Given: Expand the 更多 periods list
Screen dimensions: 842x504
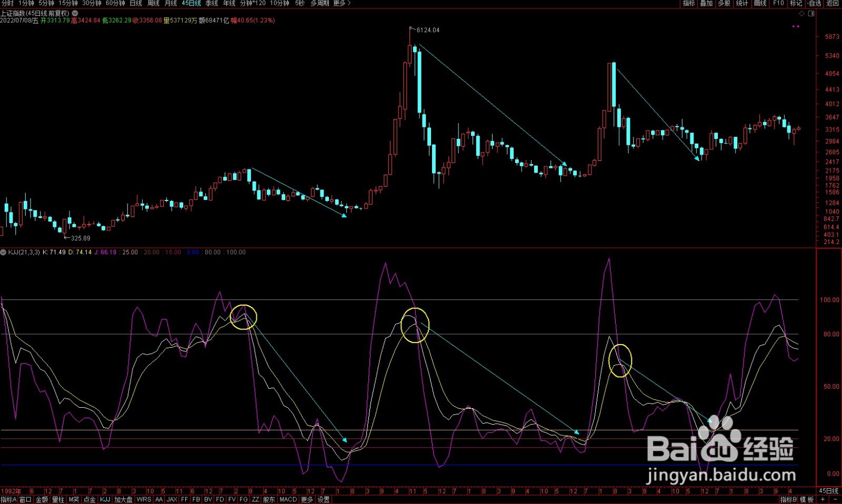Looking at the screenshot, I should click(342, 3).
